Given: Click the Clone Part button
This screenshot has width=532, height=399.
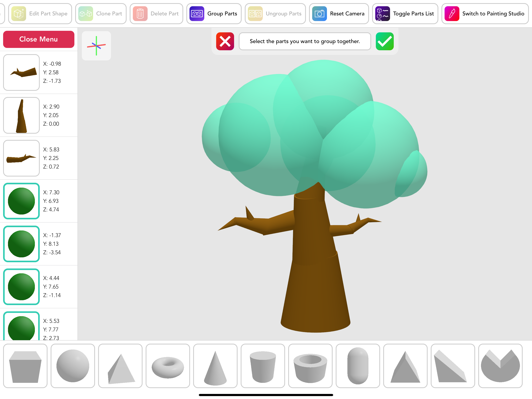Looking at the screenshot, I should [101, 14].
